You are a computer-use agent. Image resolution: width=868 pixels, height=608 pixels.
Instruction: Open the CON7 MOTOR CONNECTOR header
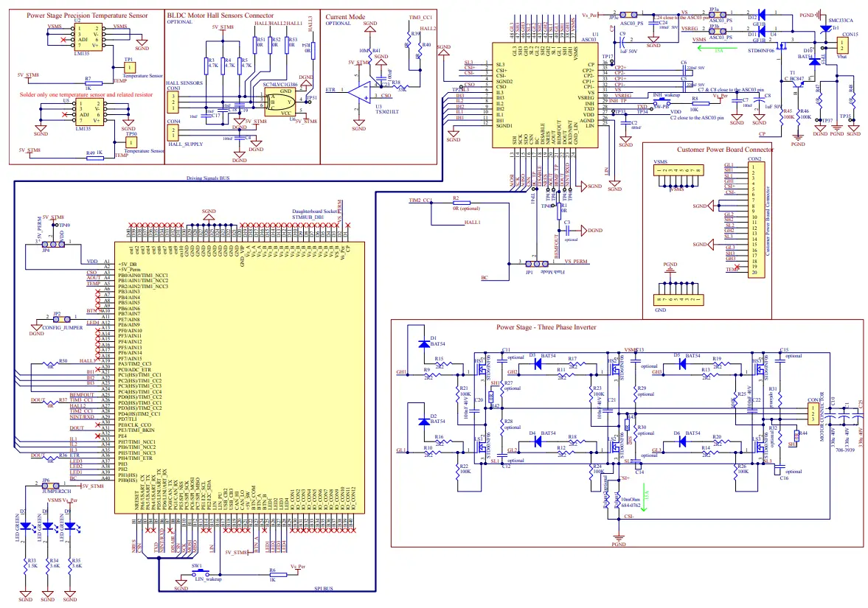(811, 413)
